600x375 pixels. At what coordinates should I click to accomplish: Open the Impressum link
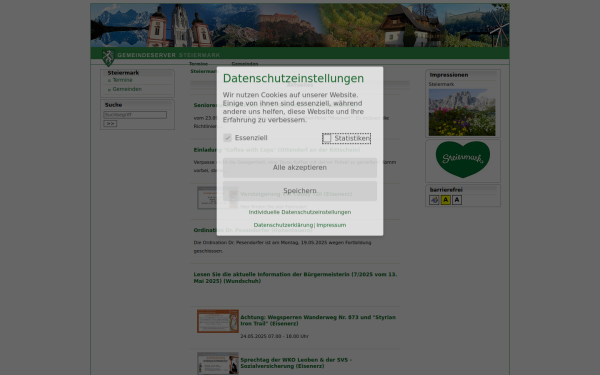[331, 225]
